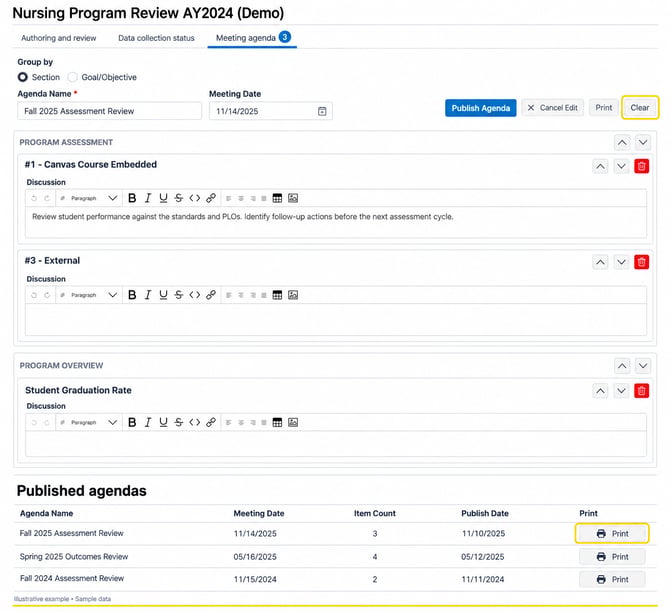The width and height of the screenshot is (670, 612).
Task: Print the agenda being edited
Action: click(x=603, y=108)
